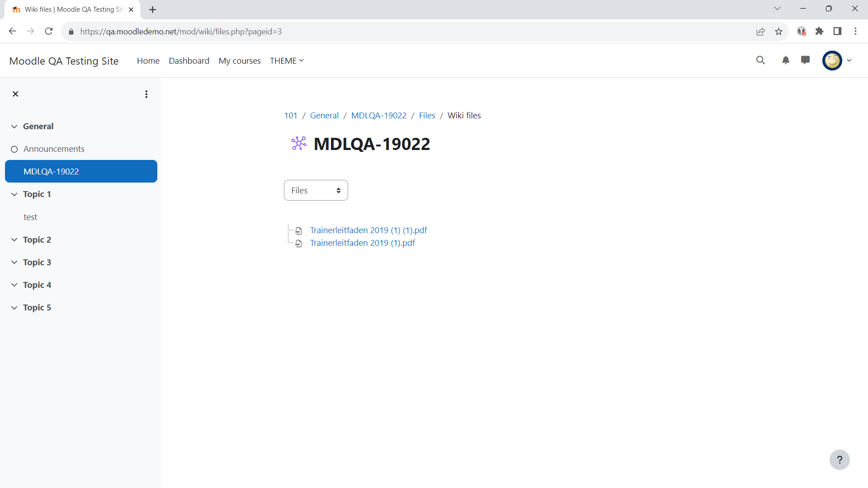Click the General section title
This screenshot has width=868, height=488.
pos(38,126)
